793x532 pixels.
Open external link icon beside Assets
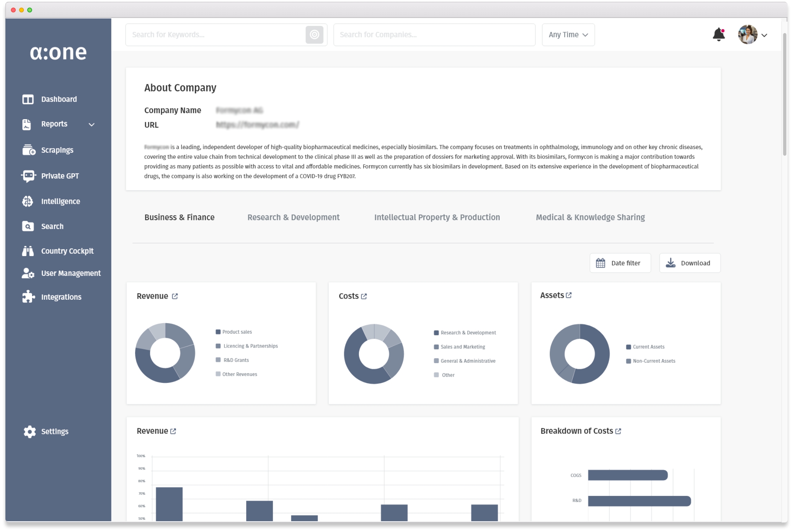(569, 295)
